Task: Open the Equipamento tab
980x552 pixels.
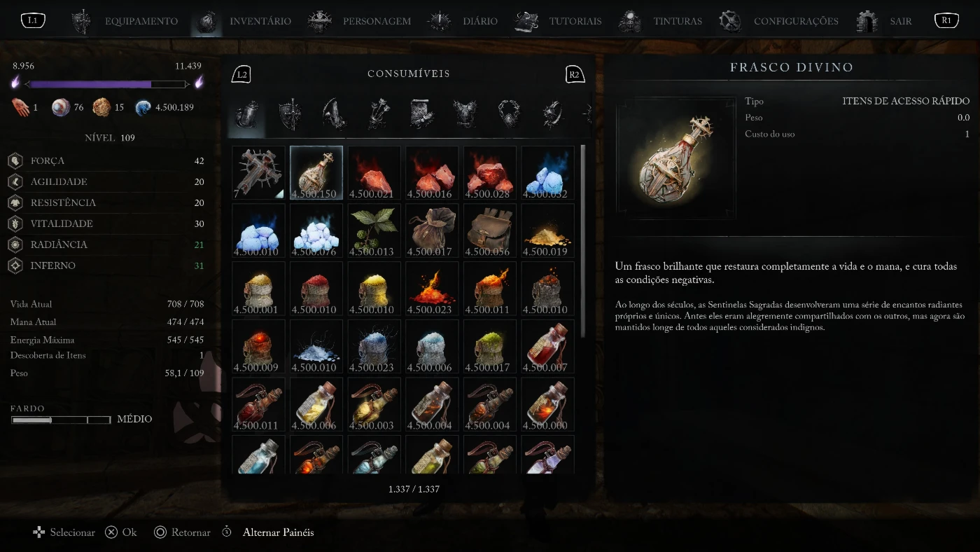Action: click(x=125, y=21)
